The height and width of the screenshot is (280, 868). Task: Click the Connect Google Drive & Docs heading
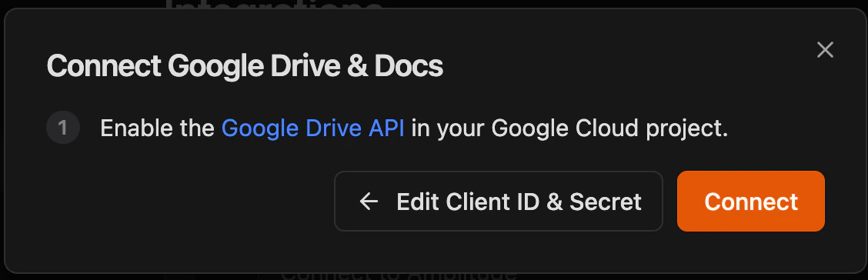coord(245,66)
